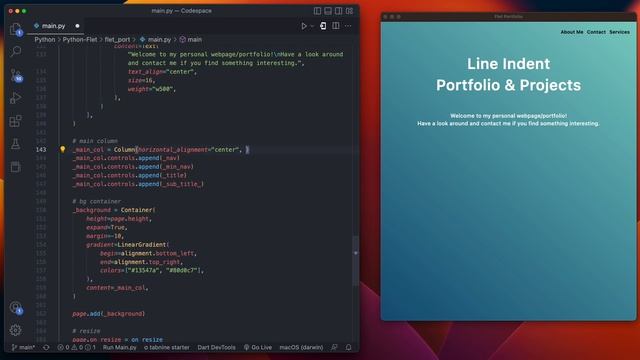Viewport: 640px width, 360px height.
Task: Click the "# resize" comment line
Action: 86,331
